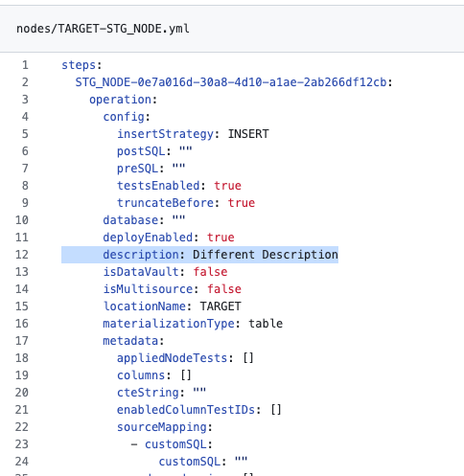The image size is (464, 476).
Task: Click the testsEnabled true value
Action: tap(227, 186)
